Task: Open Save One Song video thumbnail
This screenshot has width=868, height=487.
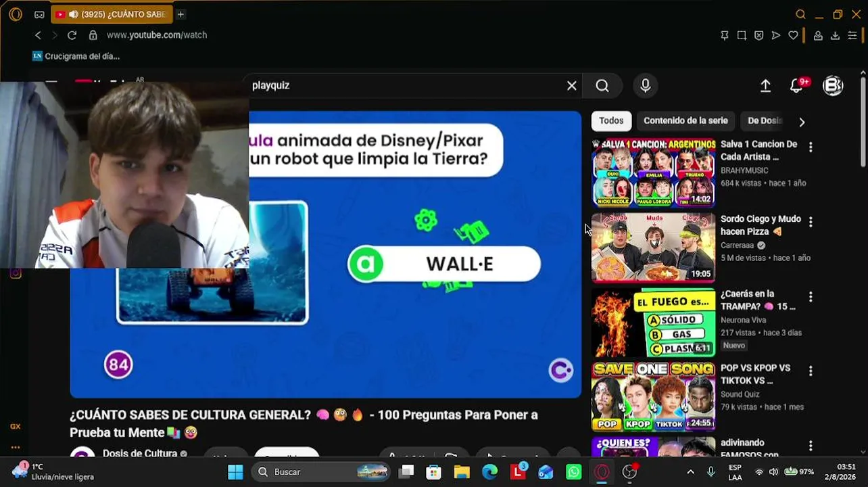Action: pyautogui.click(x=653, y=397)
